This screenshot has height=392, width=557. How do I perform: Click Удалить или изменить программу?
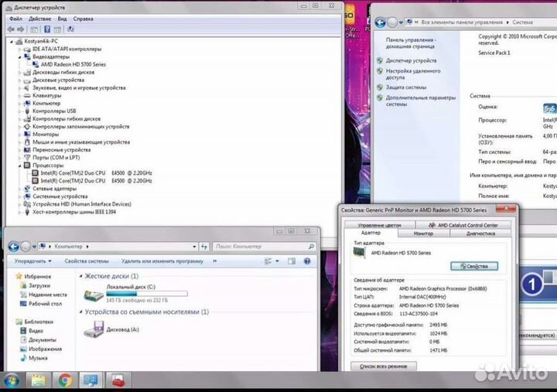(x=162, y=261)
